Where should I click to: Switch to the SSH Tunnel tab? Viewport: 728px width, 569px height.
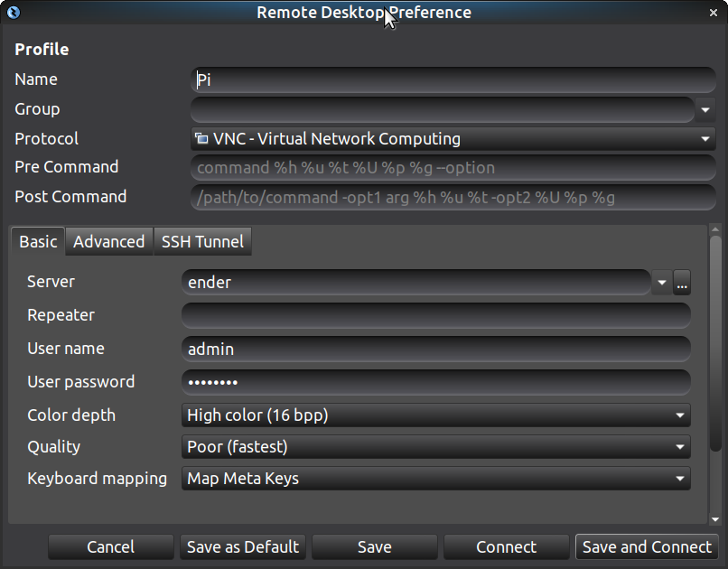click(203, 242)
